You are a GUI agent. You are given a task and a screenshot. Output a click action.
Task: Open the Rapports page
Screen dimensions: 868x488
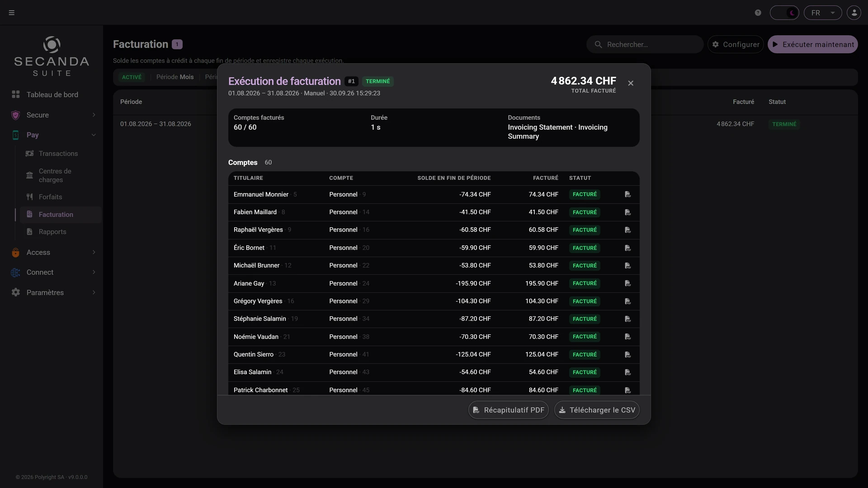[x=60, y=232]
